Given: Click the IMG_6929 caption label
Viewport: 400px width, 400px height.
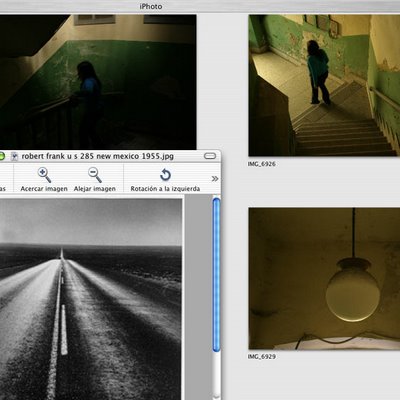Looking at the screenshot, I should [261, 357].
